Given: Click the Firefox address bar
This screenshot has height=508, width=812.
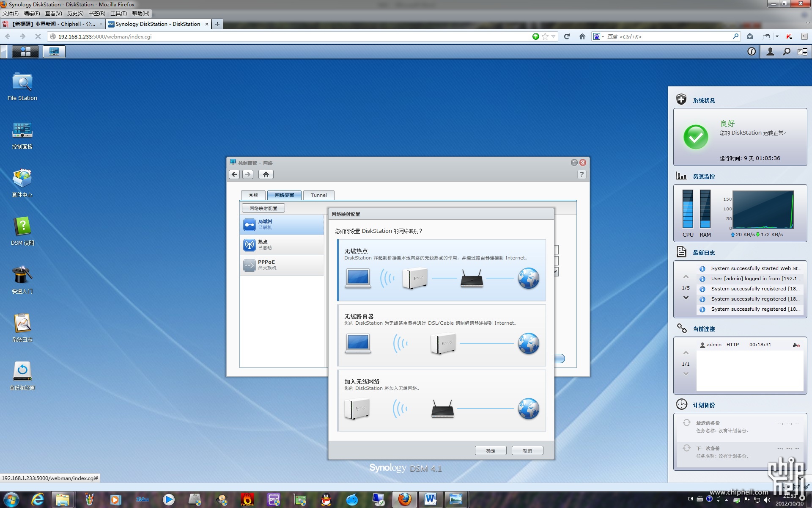Looking at the screenshot, I should pos(292,37).
